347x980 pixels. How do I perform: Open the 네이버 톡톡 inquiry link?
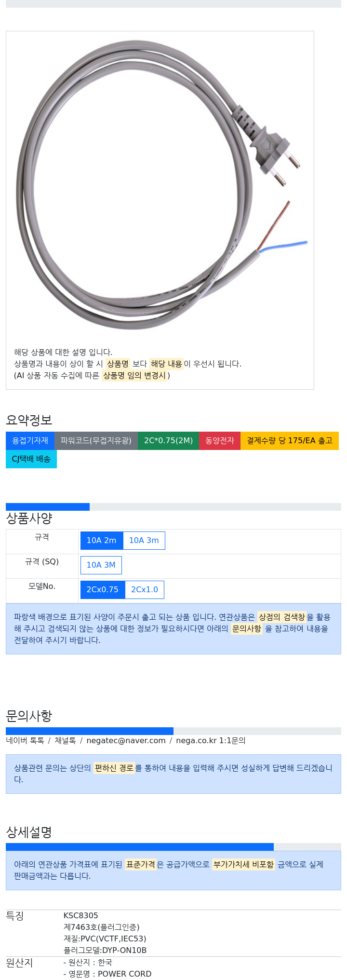25,741
